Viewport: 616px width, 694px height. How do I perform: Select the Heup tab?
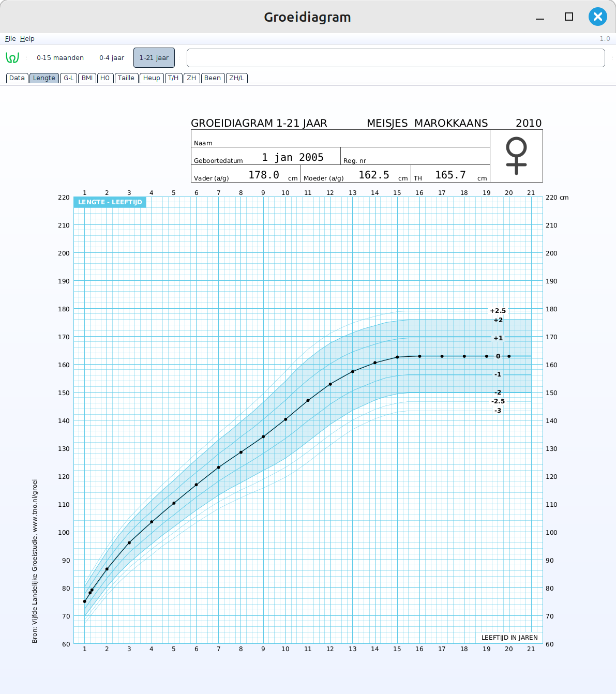click(152, 78)
